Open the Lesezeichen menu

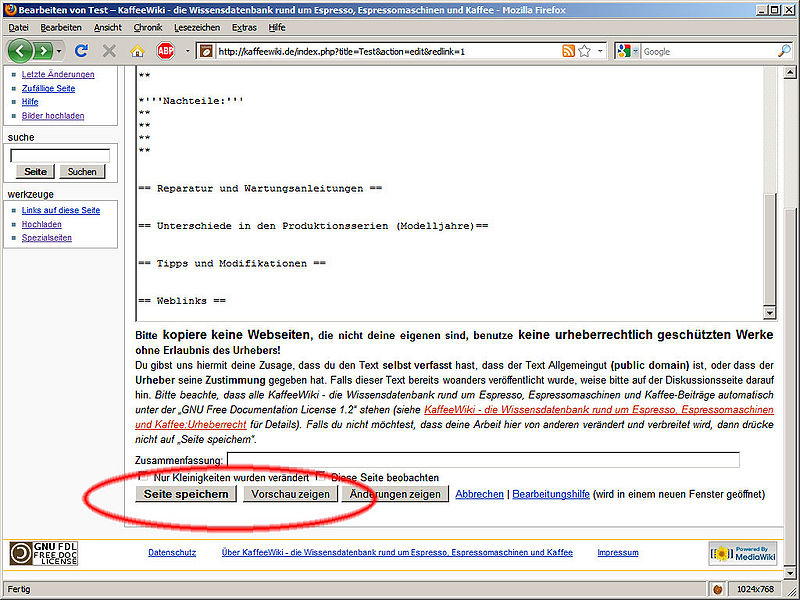(x=197, y=27)
